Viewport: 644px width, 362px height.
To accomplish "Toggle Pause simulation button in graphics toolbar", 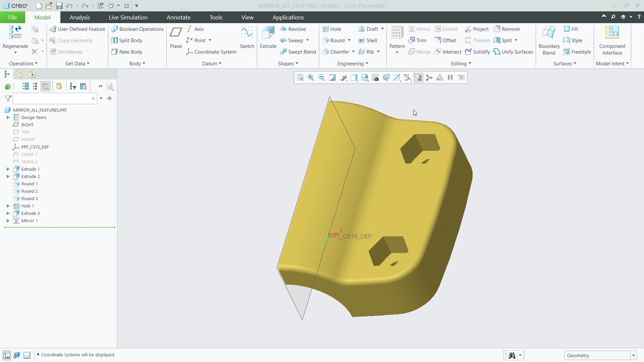I will [450, 78].
